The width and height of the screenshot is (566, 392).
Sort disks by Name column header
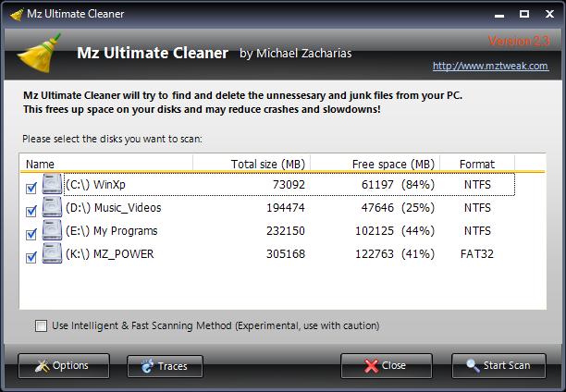point(111,164)
